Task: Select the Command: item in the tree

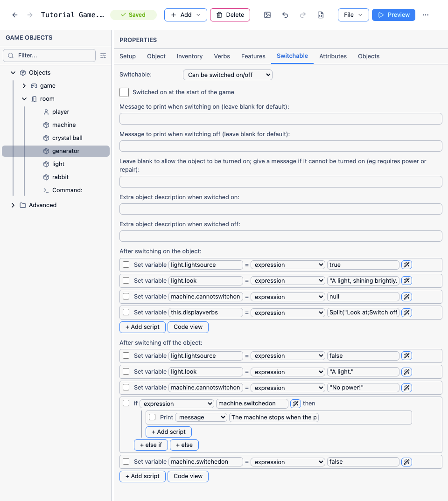Action: click(67, 190)
